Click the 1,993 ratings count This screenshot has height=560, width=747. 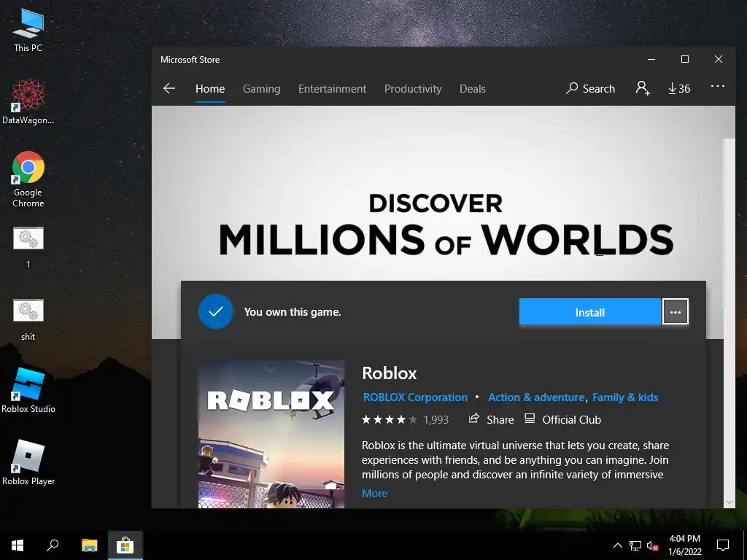coord(436,419)
